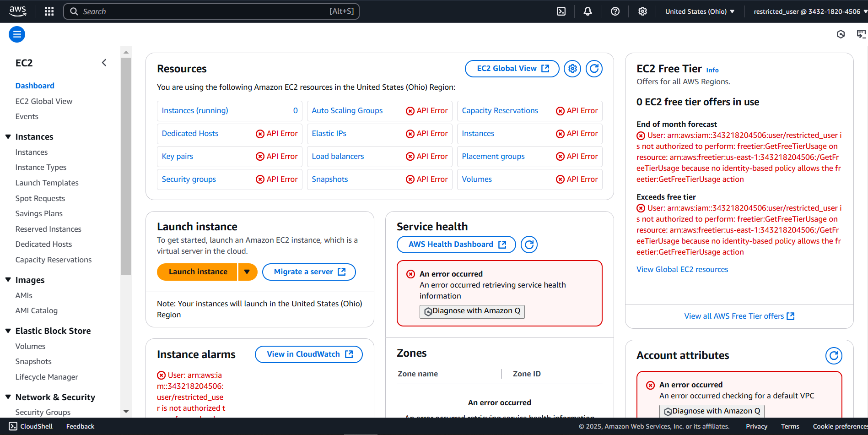Refresh the Service health panel
Viewport: 868px width, 435px height.
[529, 245]
